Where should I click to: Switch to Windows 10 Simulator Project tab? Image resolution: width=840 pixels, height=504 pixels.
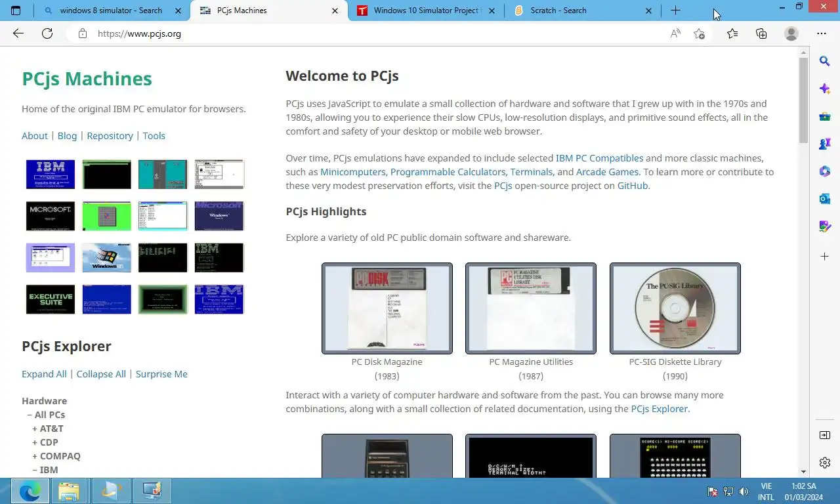pos(427,10)
